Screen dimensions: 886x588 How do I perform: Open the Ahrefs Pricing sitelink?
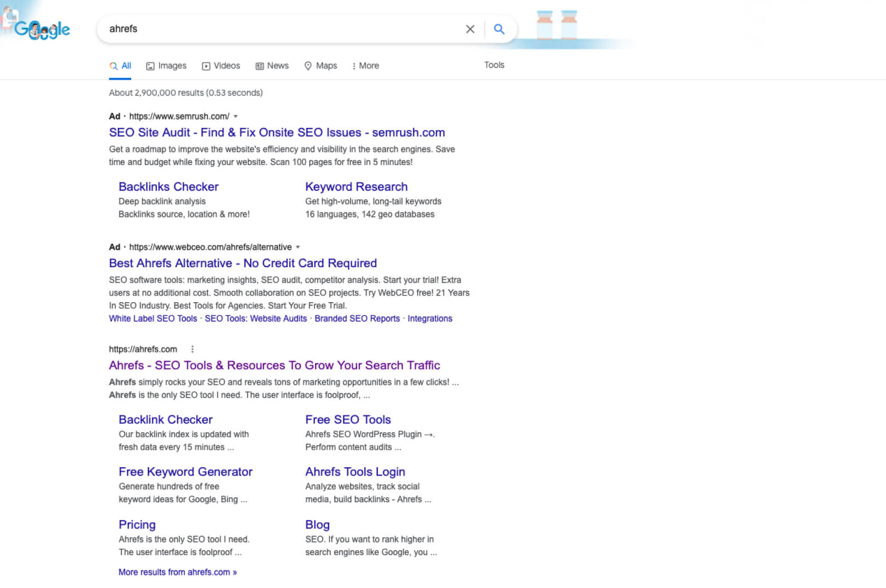pos(137,525)
